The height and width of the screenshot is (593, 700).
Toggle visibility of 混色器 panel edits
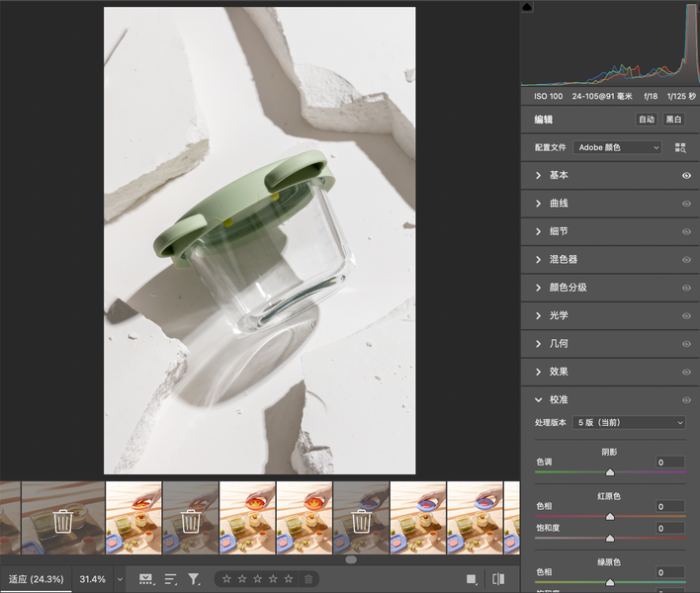[x=686, y=260]
